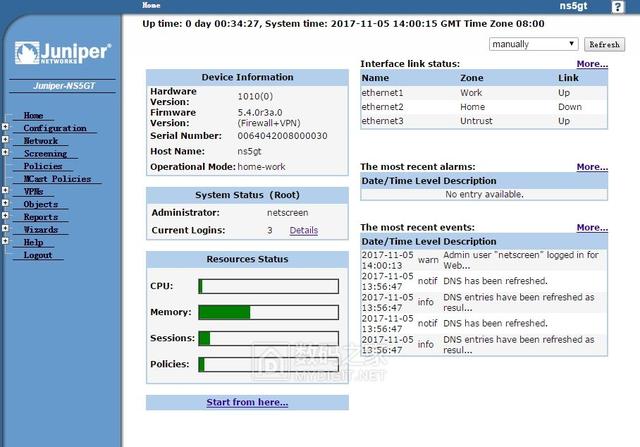640x447 pixels.
Task: Click the Refresh button
Action: pos(604,44)
